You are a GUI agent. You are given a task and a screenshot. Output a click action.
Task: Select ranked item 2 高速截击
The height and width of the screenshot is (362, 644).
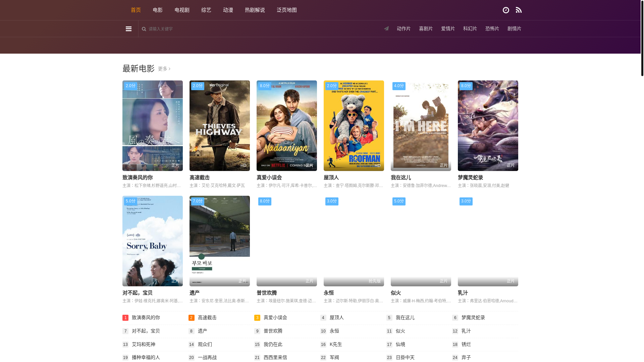coord(207,318)
